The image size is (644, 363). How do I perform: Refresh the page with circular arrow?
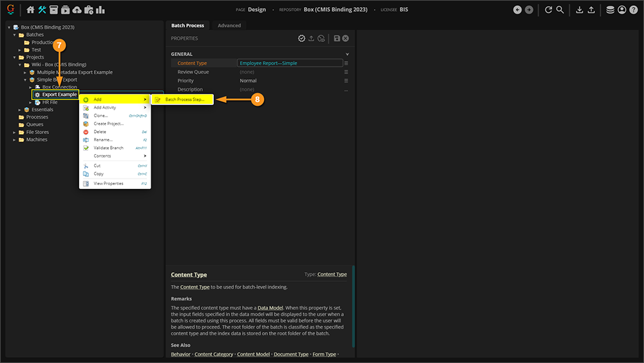pos(548,10)
